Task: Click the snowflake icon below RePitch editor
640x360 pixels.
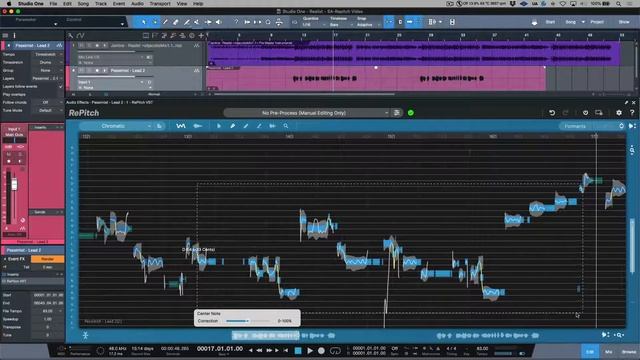Action: [85, 335]
